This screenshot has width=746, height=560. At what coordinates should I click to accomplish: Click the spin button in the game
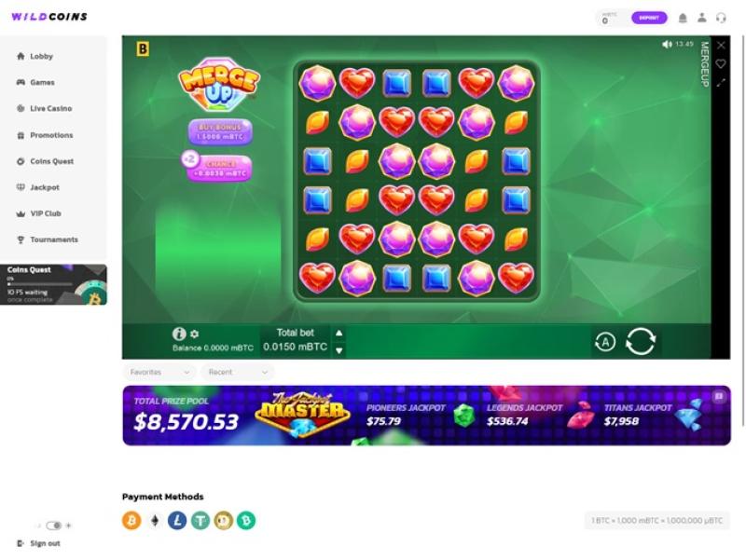[641, 341]
